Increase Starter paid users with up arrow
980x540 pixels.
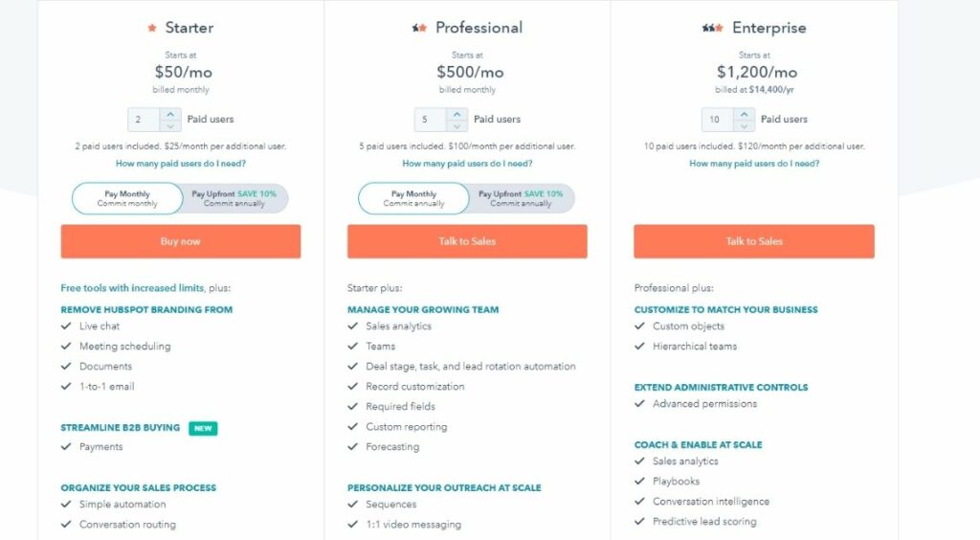170,114
